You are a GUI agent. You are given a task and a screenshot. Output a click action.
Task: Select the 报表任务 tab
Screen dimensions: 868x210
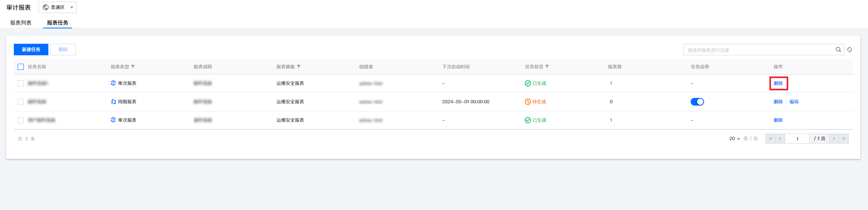[58, 23]
